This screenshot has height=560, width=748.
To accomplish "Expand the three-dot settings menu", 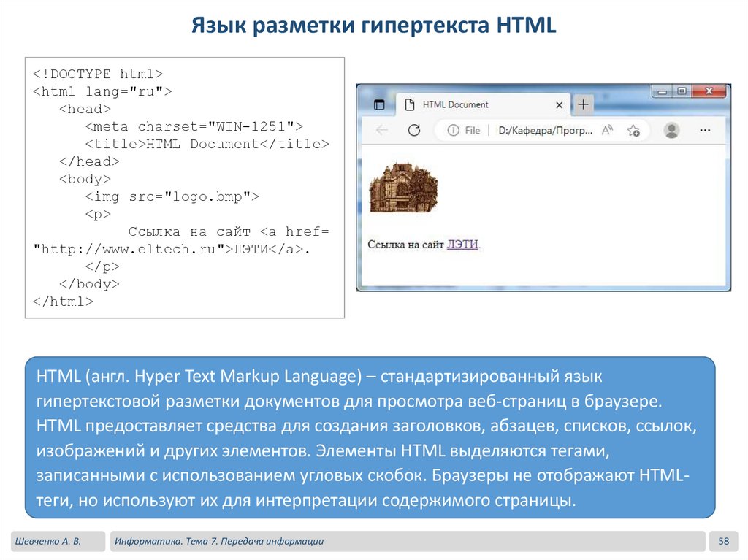I will point(705,130).
